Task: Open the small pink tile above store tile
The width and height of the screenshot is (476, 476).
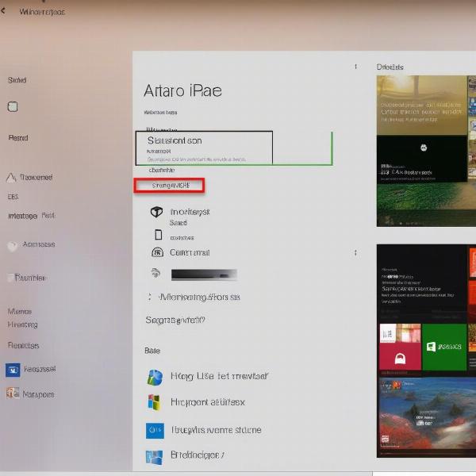Action: tap(400, 333)
